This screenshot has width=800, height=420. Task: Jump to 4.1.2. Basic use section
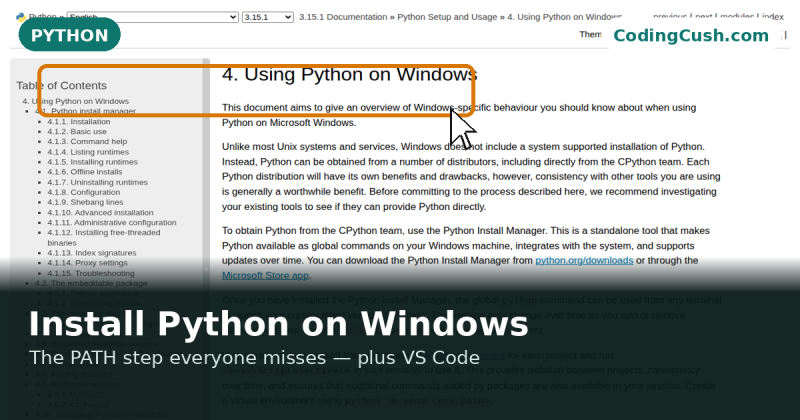(77, 132)
